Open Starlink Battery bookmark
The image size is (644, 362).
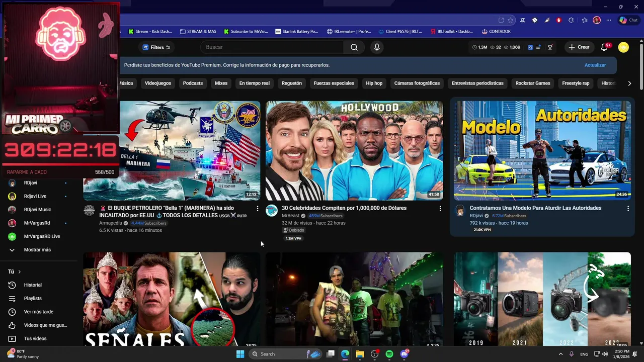click(x=297, y=31)
